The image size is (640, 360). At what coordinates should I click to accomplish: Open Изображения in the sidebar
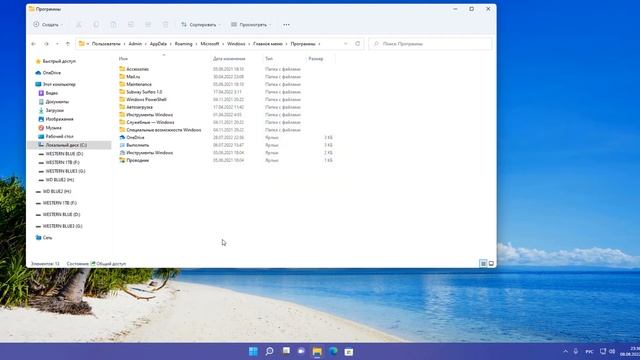click(56, 119)
